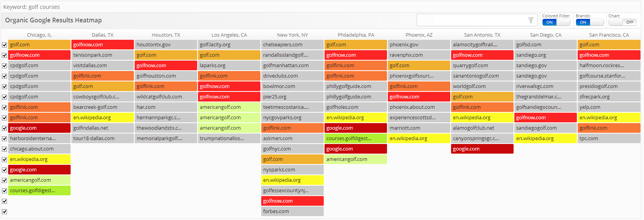Click the golf.lacity.org cell
This screenshot has height=220, width=644.
click(x=229, y=45)
